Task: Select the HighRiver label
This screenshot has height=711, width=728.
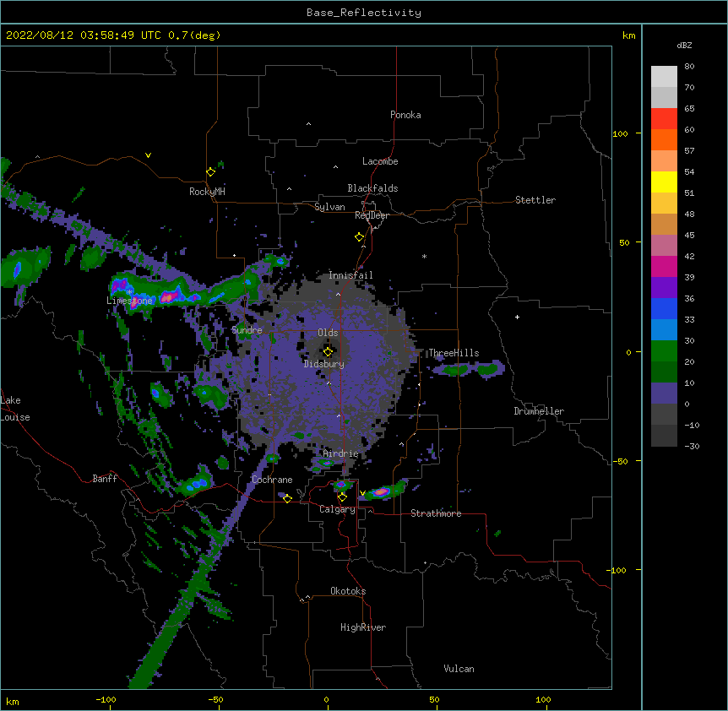Action: pyautogui.click(x=363, y=627)
